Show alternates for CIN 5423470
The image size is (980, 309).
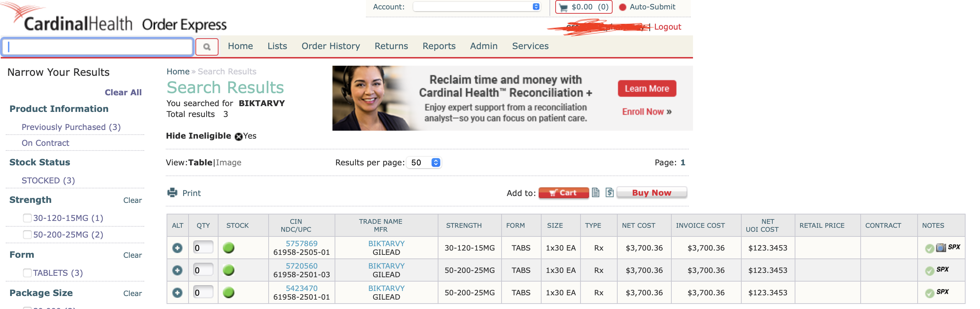[x=177, y=293]
